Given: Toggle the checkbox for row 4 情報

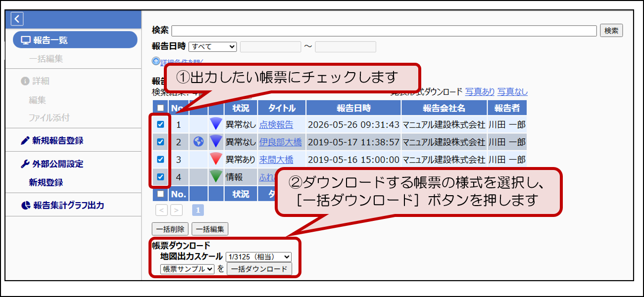Looking at the screenshot, I should (160, 176).
